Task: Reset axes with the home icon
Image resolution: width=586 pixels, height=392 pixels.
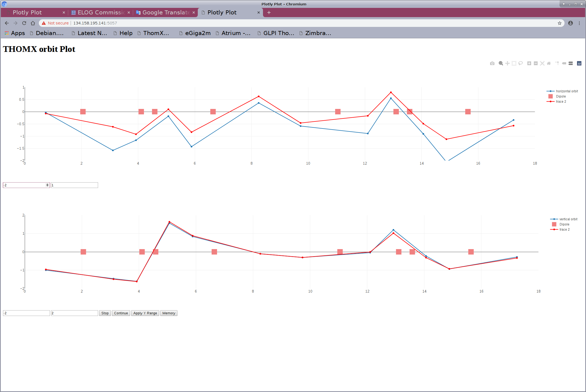Action: (549, 63)
